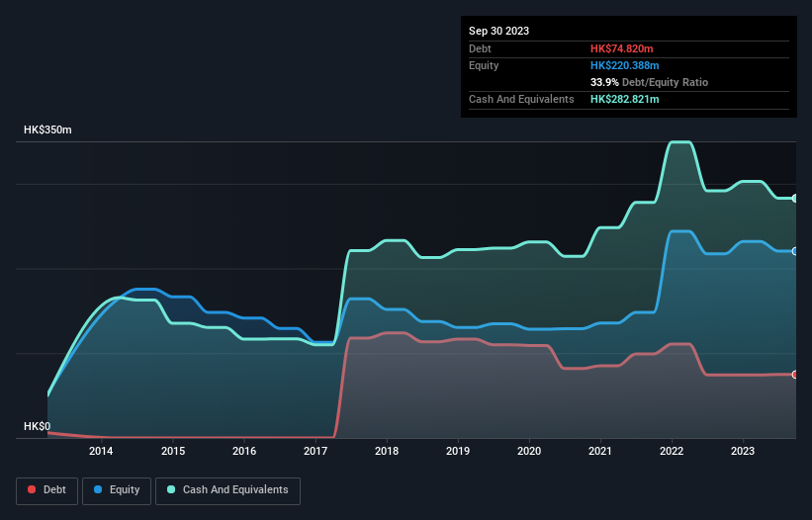Toggle the Cash And Equivalents legend button
Image resolution: width=812 pixels, height=520 pixels.
(x=227, y=490)
